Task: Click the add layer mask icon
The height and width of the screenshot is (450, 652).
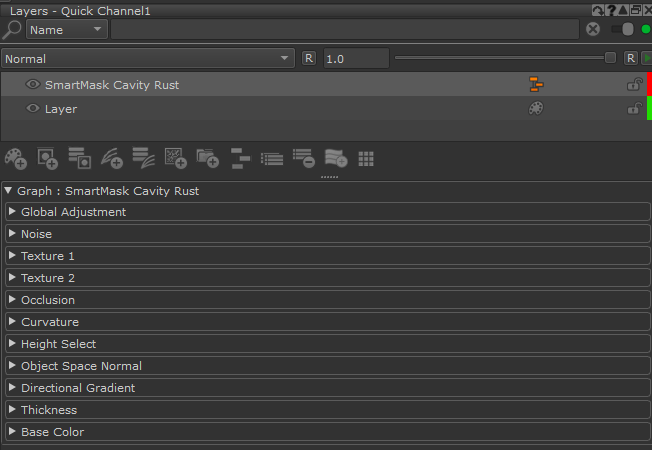Action: coord(48,158)
